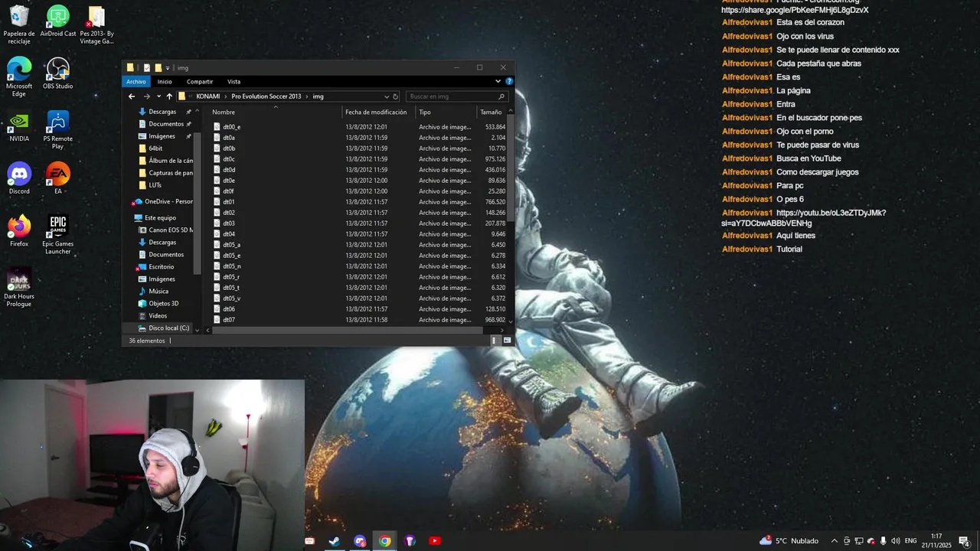Image resolution: width=980 pixels, height=551 pixels.
Task: Click the navigation pane vertical scrollbar
Action: tap(198, 203)
